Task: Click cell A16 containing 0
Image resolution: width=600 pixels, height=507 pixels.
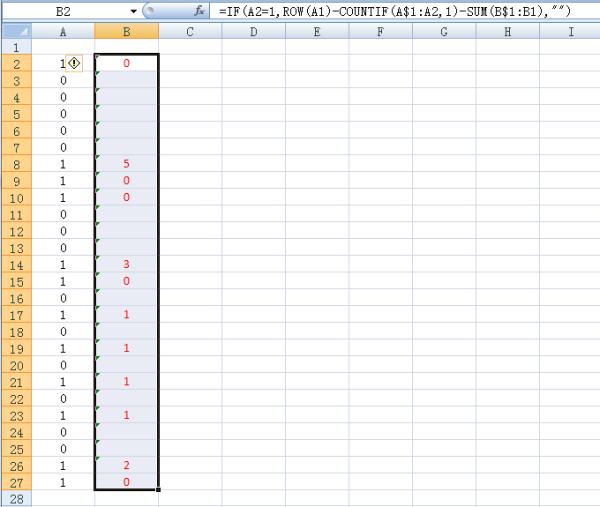Action: point(63,298)
